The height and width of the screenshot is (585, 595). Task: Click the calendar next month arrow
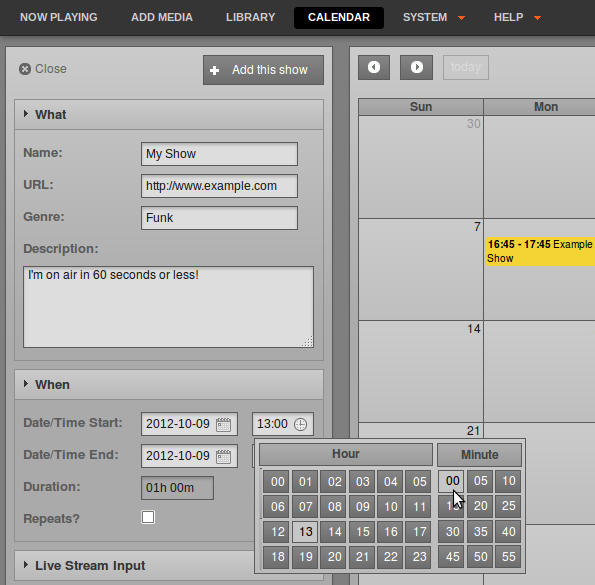(416, 68)
